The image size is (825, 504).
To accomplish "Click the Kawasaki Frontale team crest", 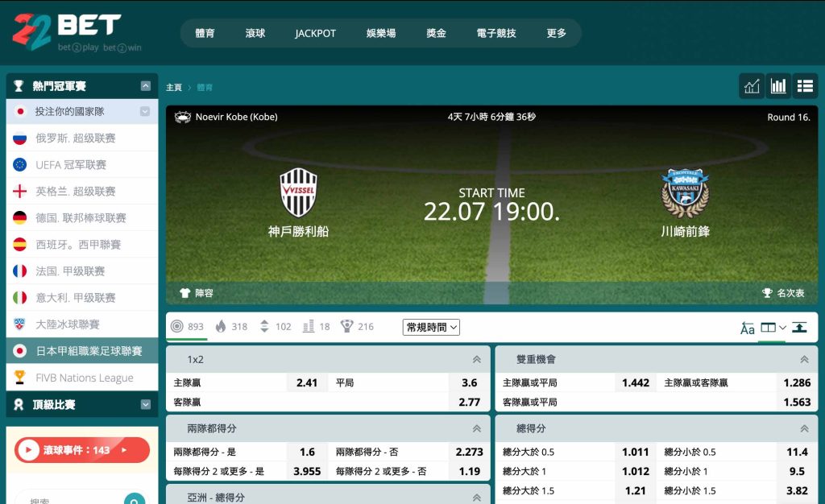I will [685, 193].
